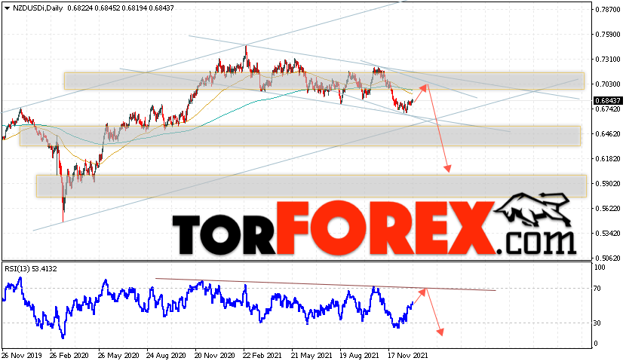Click price scale value 0.67420

(x=608, y=109)
